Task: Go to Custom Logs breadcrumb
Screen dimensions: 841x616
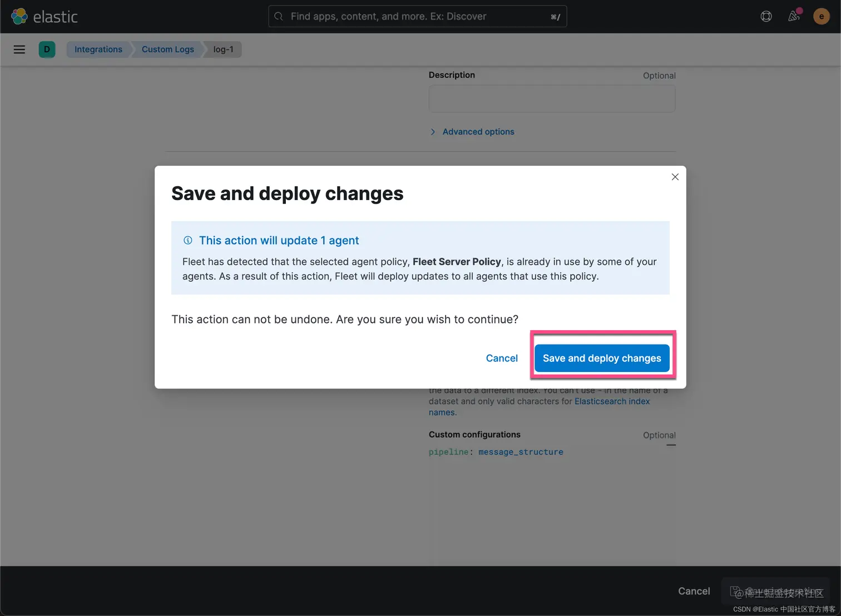Action: (x=168, y=49)
